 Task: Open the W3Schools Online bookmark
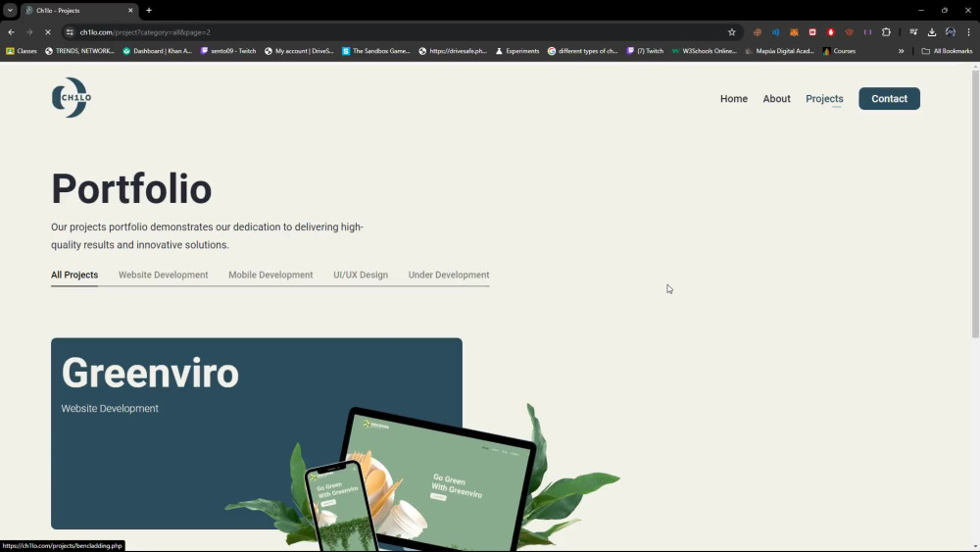[x=704, y=51]
